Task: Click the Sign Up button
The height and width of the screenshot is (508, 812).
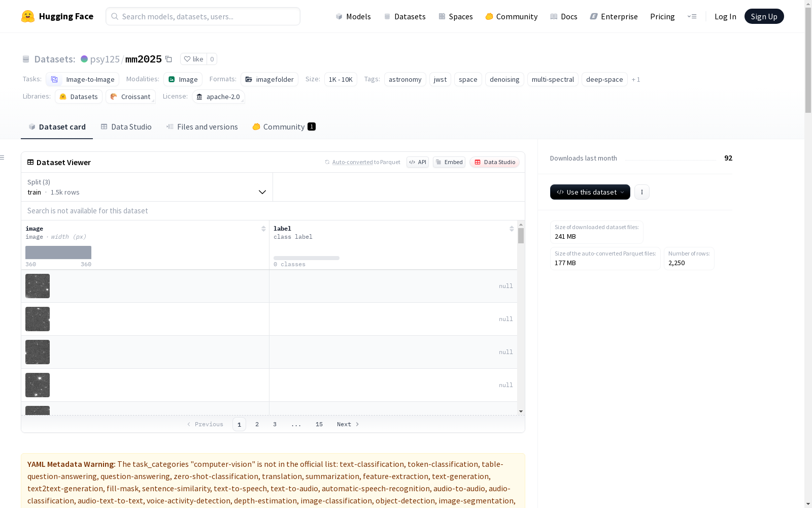Action: coord(764,16)
